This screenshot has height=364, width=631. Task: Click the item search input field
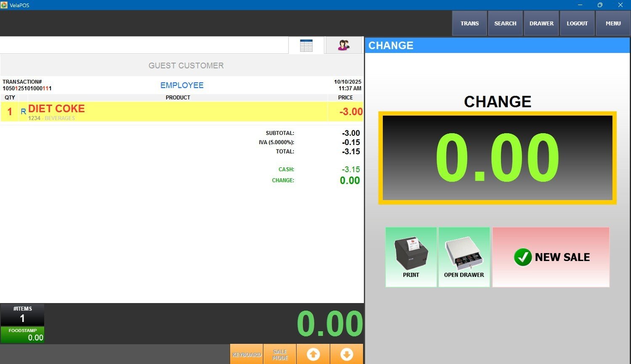pyautogui.click(x=143, y=45)
